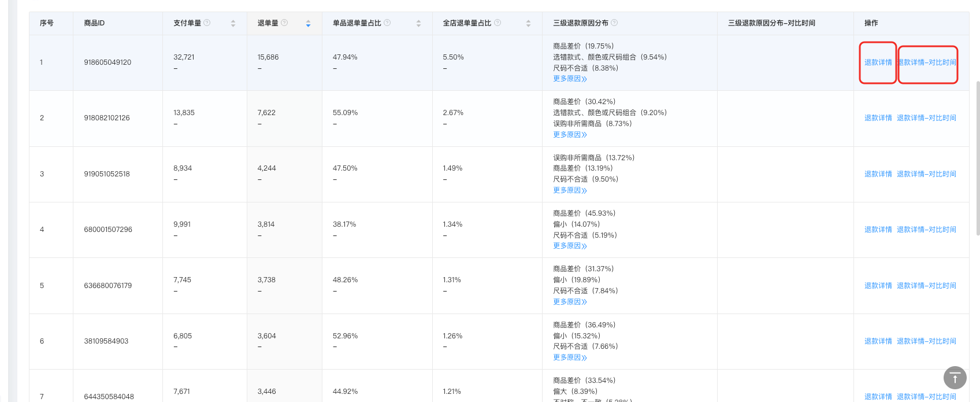This screenshot has height=402, width=980.
Task: Click 支付单量 value 32,721
Action: coord(184,57)
